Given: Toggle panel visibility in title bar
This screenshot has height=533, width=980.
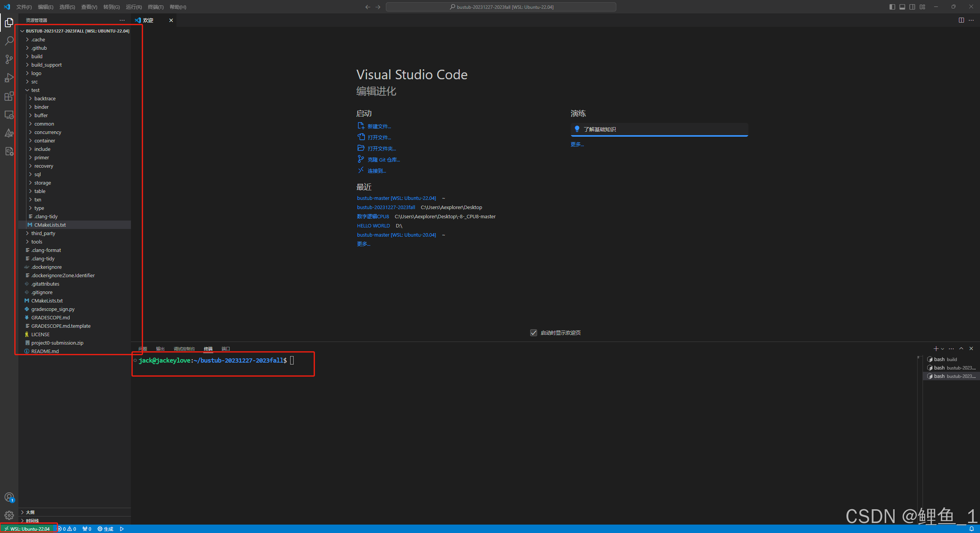Looking at the screenshot, I should pyautogui.click(x=902, y=7).
